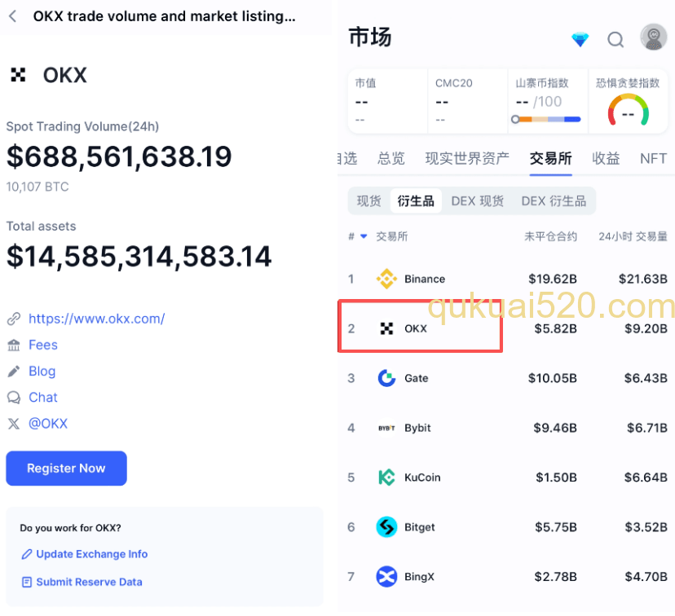Screen dimensions: 675x616
Task: Click the X logo icon beside @OKX
Action: click(14, 424)
